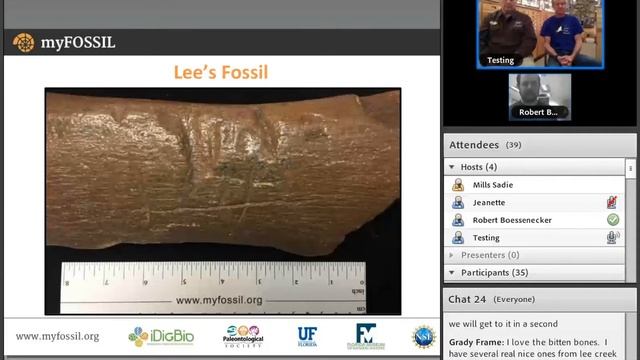Click the Chat 24 (Everyone) panel header
Image resolution: width=640 pixels, height=360 pixels.
[x=540, y=299]
